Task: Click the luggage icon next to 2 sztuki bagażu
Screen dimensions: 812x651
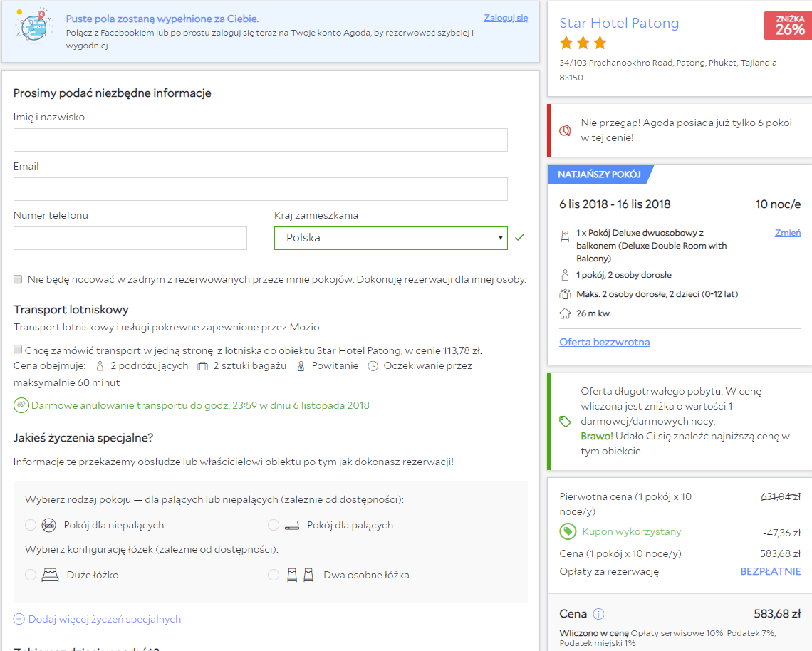Action: tap(202, 366)
